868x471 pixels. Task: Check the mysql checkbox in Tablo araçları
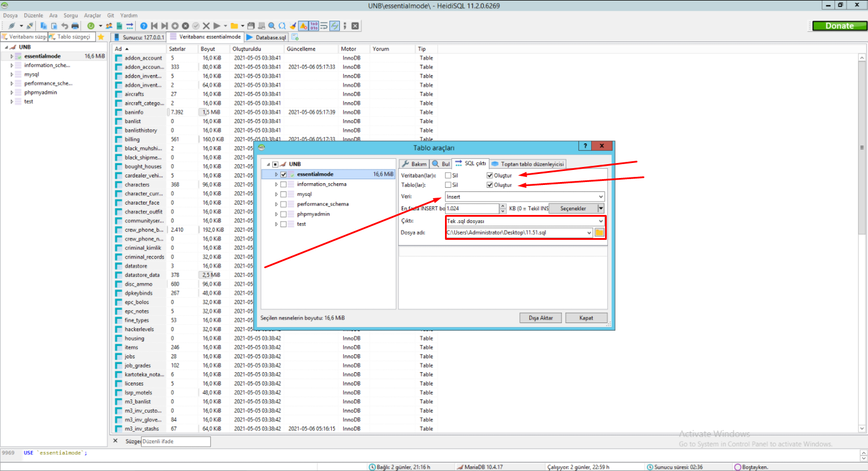tap(284, 194)
